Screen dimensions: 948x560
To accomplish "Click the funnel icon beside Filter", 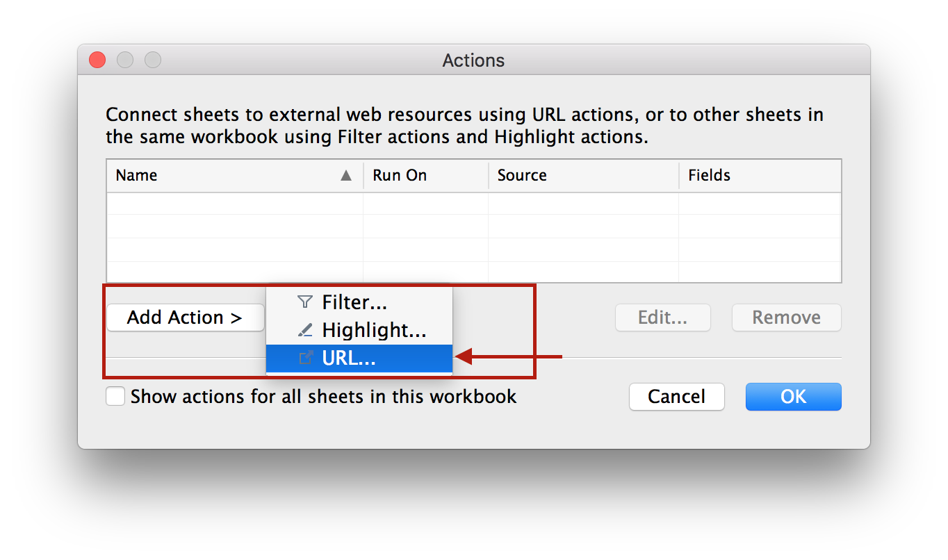I will (x=305, y=302).
